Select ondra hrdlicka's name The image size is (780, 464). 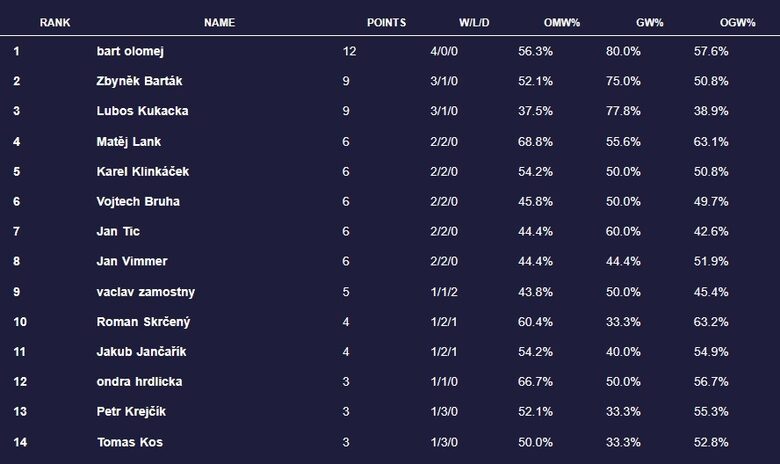(x=139, y=381)
